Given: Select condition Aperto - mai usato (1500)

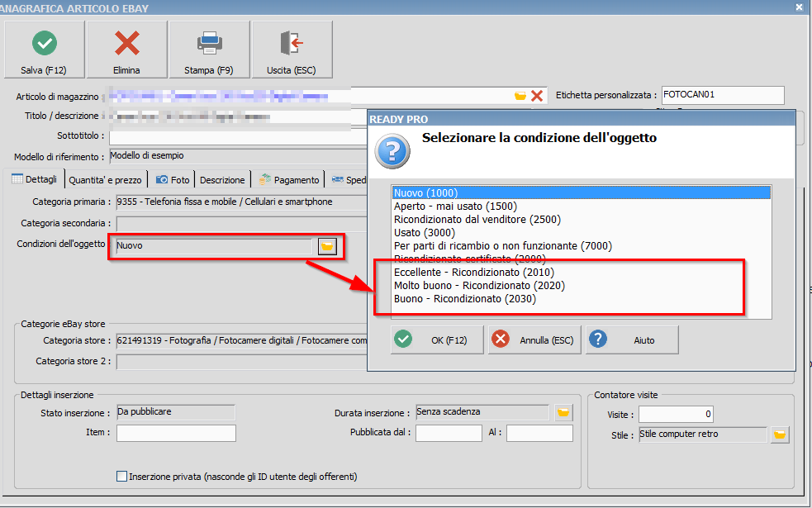Looking at the screenshot, I should click(581, 207).
